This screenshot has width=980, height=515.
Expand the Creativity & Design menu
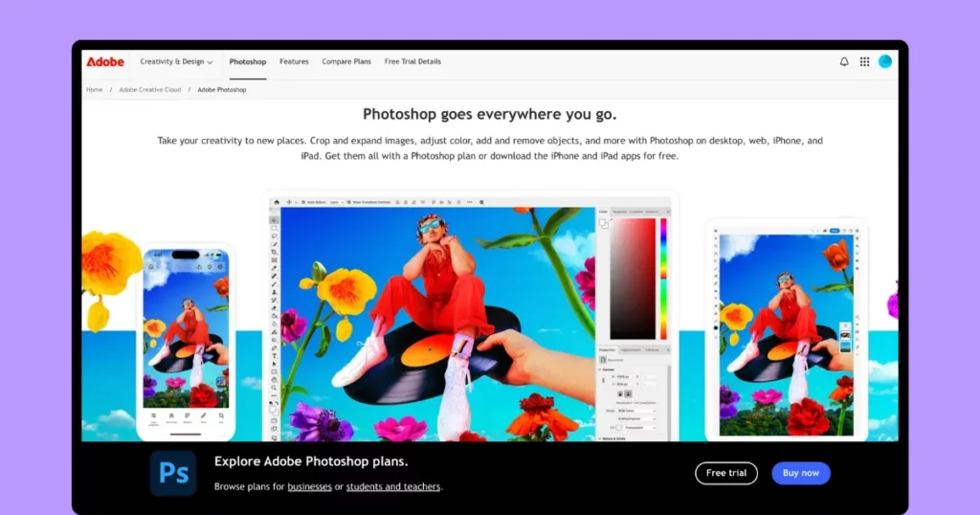[176, 62]
